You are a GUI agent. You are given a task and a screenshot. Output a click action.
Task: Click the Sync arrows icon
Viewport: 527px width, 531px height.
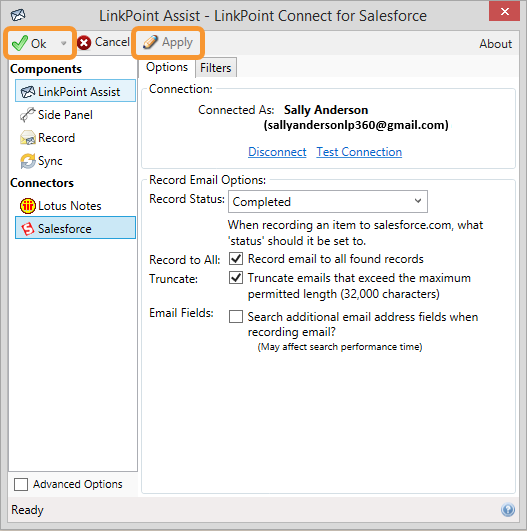pyautogui.click(x=28, y=161)
